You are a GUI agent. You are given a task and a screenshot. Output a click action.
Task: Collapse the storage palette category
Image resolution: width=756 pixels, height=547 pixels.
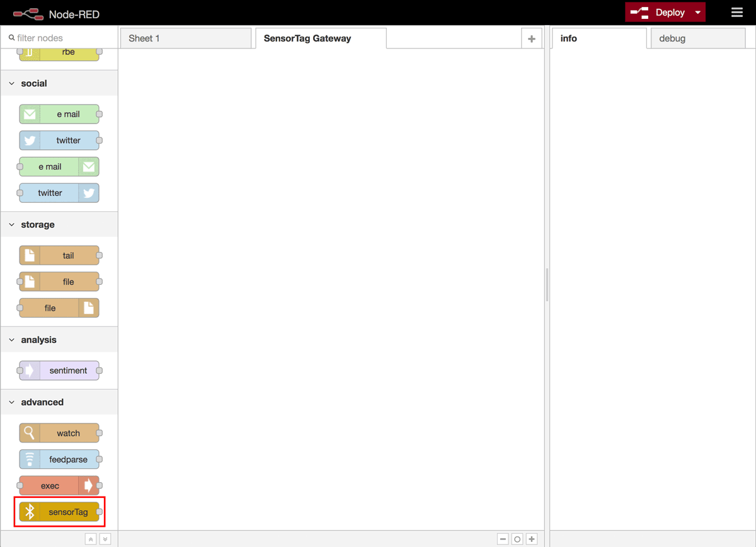[x=59, y=224]
